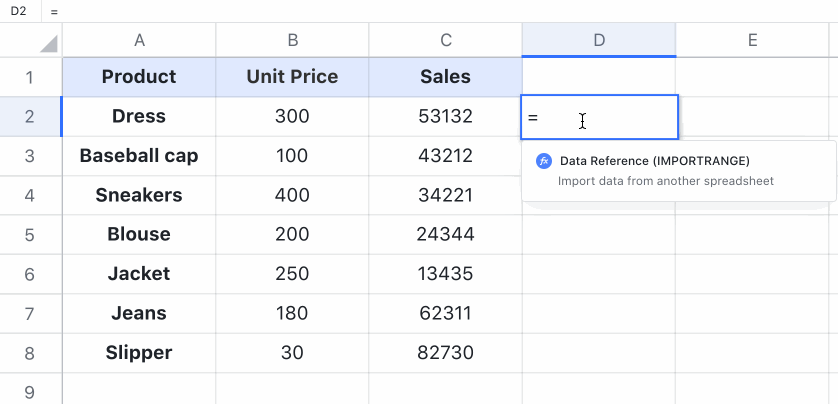Click the fx icon beside Data Reference

click(544, 161)
